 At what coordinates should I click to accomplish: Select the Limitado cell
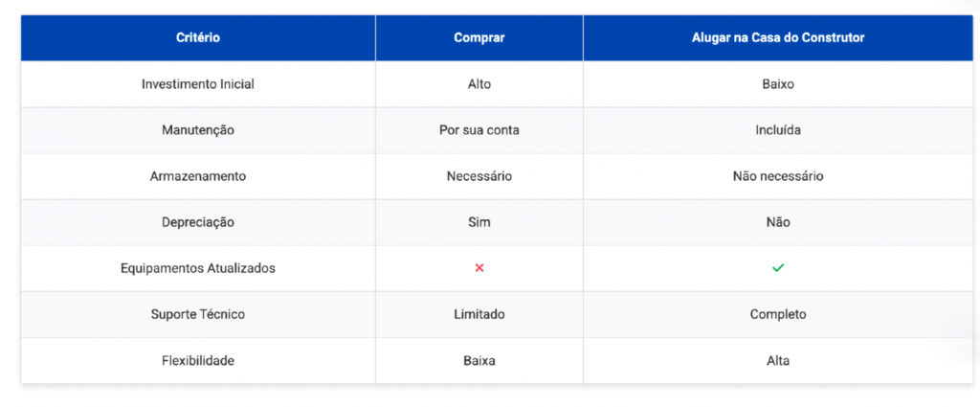479,314
